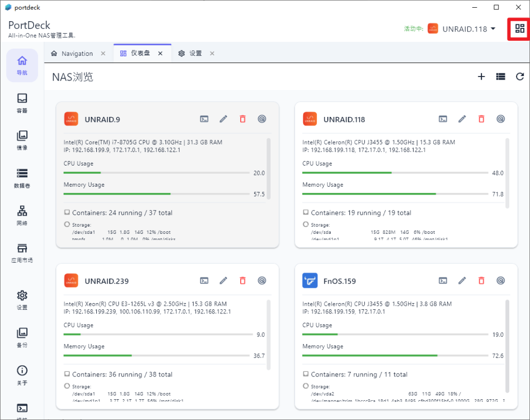Edit the UNRAID.118 NAS entry
This screenshot has height=420, width=530.
coord(462,119)
